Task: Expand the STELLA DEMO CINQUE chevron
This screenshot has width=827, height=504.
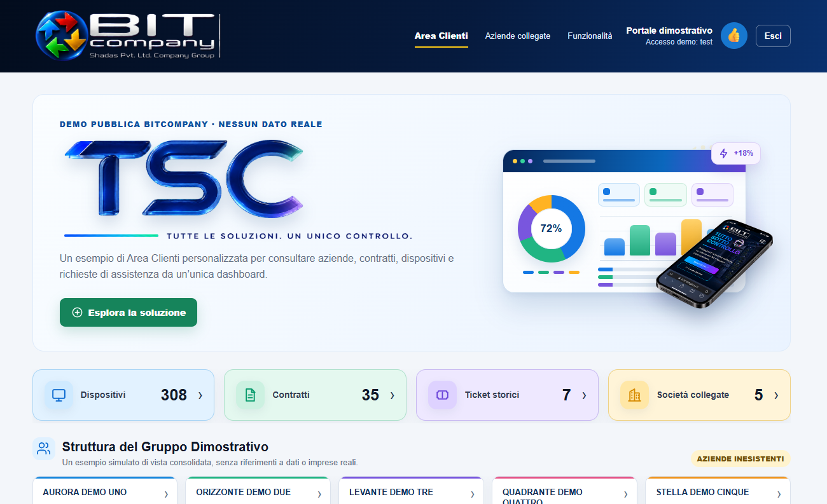Action: point(779,494)
